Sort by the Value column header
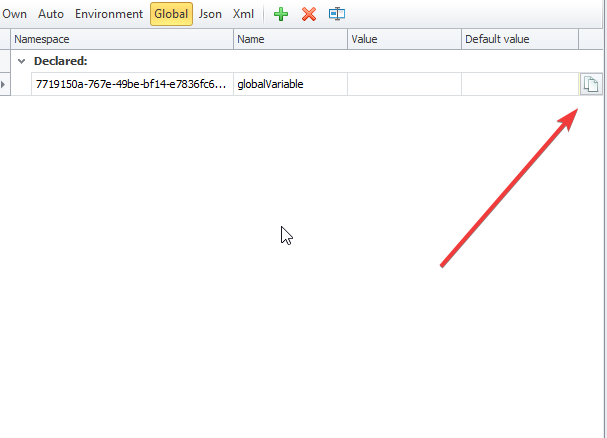 [404, 39]
